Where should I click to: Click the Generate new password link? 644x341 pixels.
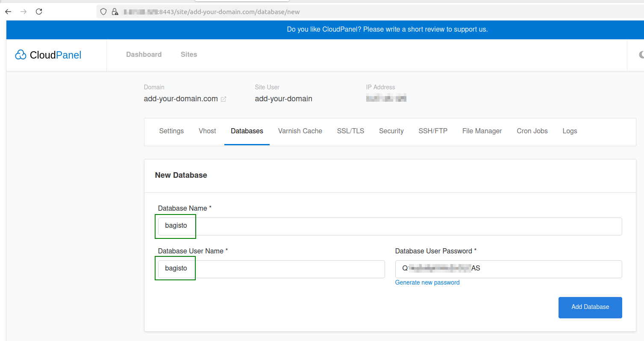coord(427,282)
